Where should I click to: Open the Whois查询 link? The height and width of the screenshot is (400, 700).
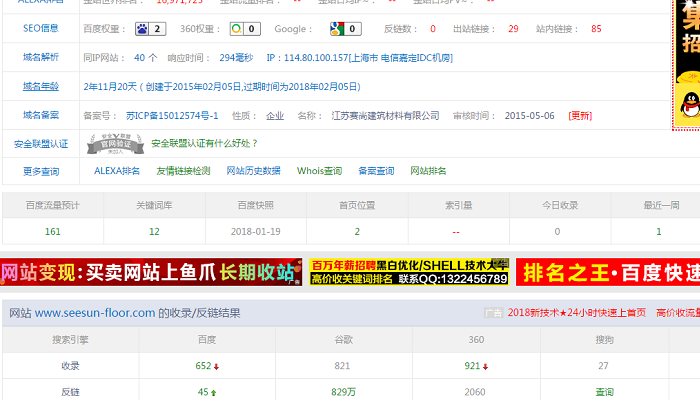click(320, 171)
